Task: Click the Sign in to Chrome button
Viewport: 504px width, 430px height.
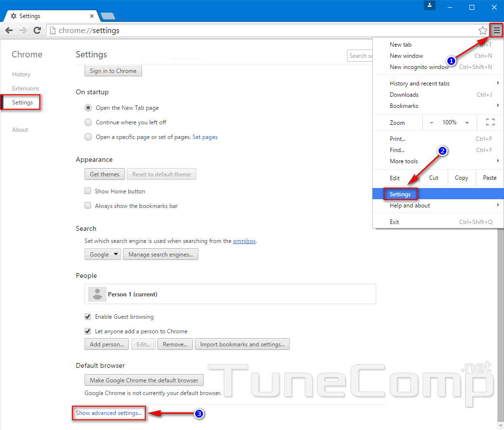Action: pos(113,71)
